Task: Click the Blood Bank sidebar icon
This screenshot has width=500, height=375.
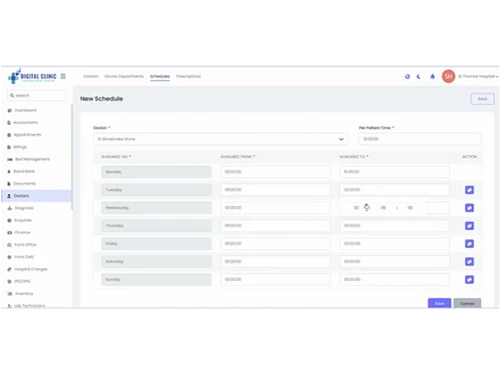Action: point(9,172)
